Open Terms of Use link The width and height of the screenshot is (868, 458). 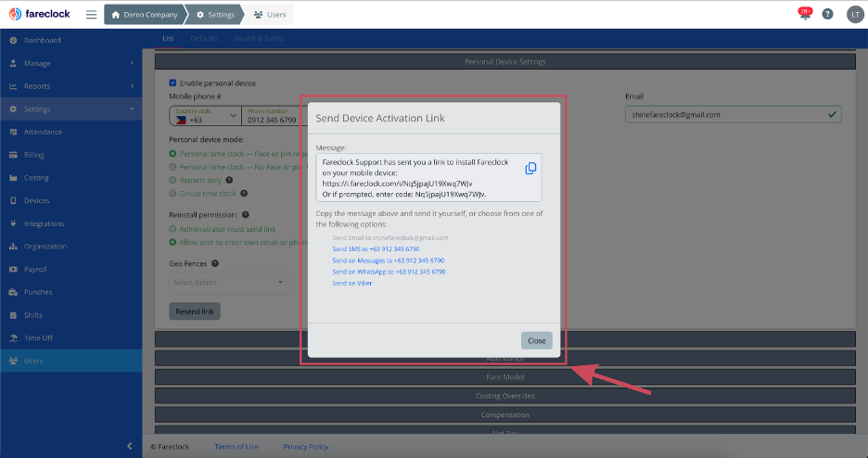tap(236, 447)
